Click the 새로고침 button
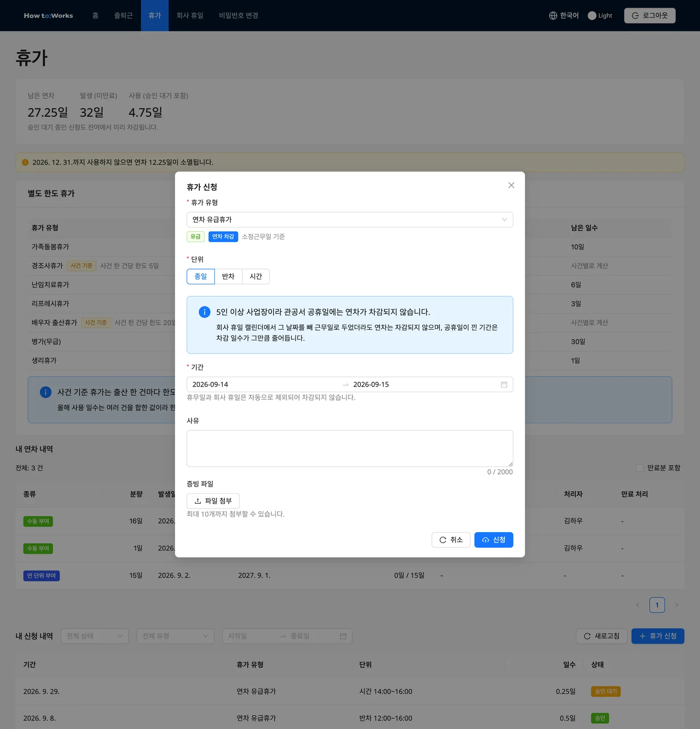The width and height of the screenshot is (700, 729). click(602, 636)
